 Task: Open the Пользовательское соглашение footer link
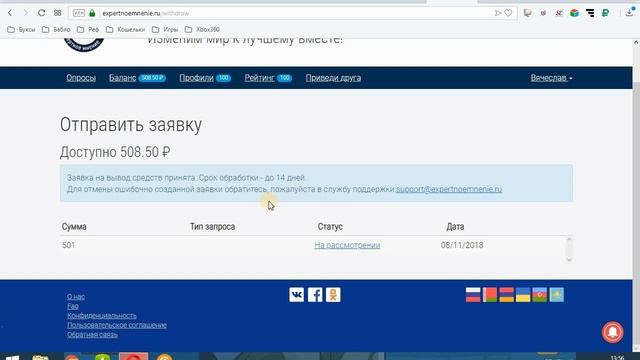117,325
